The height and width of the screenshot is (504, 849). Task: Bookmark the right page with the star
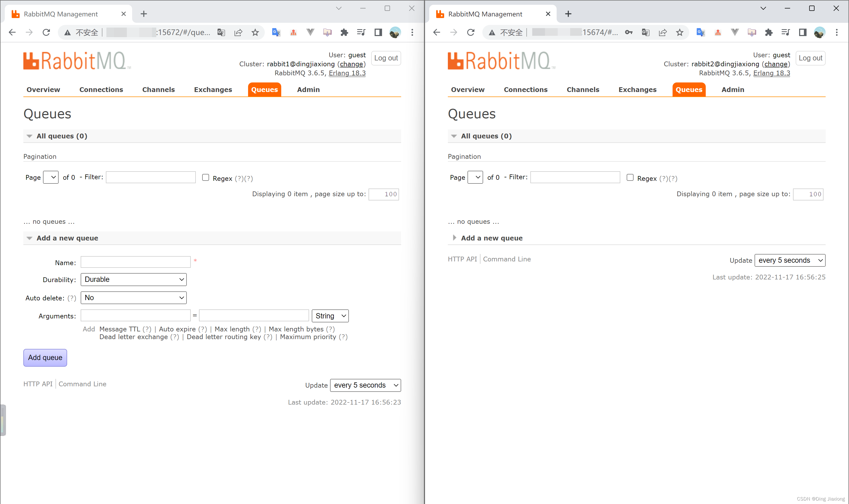[680, 32]
